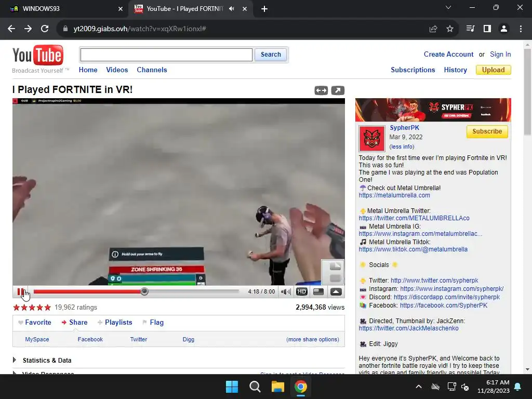Image resolution: width=532 pixels, height=399 pixels.
Task: Open Metal Umbrella Instagram link
Action: tap(420, 234)
